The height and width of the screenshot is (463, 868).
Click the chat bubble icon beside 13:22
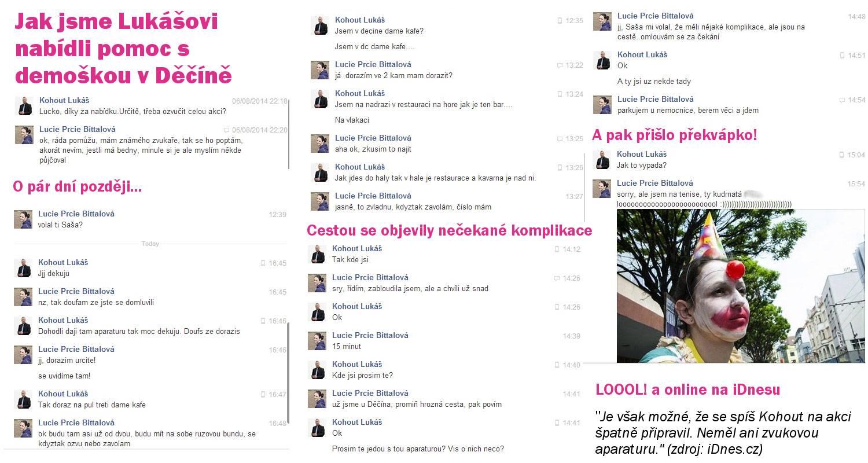pos(560,65)
